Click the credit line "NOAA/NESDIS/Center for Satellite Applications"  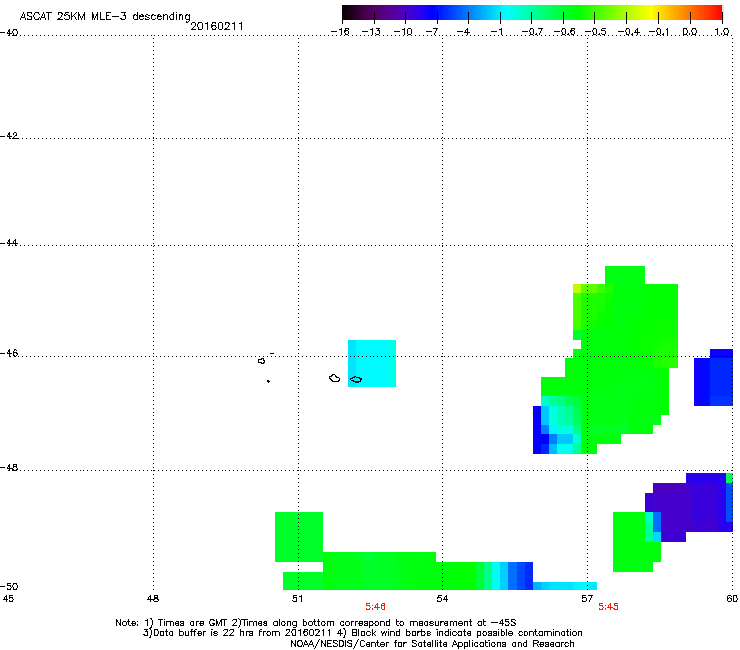click(x=432, y=644)
